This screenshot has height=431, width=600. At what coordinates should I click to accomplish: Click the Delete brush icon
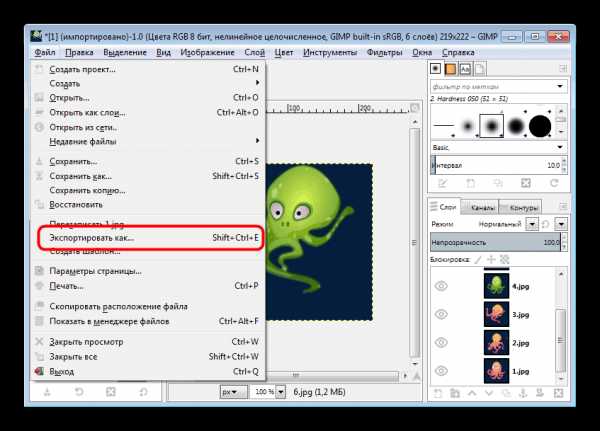[x=526, y=183]
